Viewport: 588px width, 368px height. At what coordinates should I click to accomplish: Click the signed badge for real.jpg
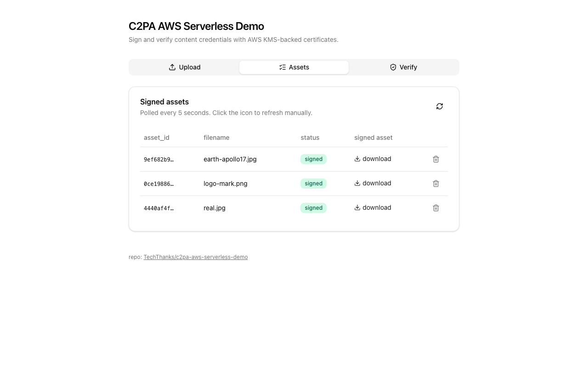click(x=314, y=208)
